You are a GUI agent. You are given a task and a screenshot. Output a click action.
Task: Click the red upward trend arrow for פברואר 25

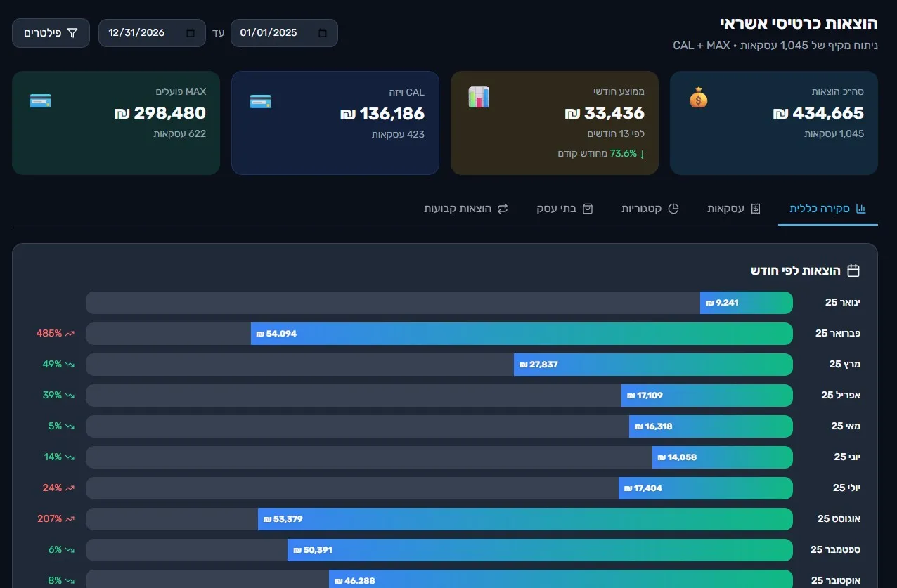70,334
